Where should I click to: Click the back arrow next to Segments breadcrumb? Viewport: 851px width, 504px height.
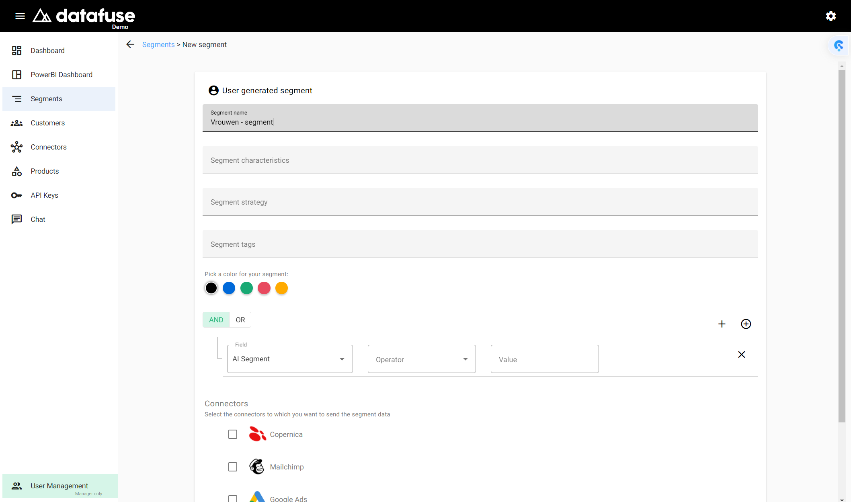pyautogui.click(x=130, y=44)
